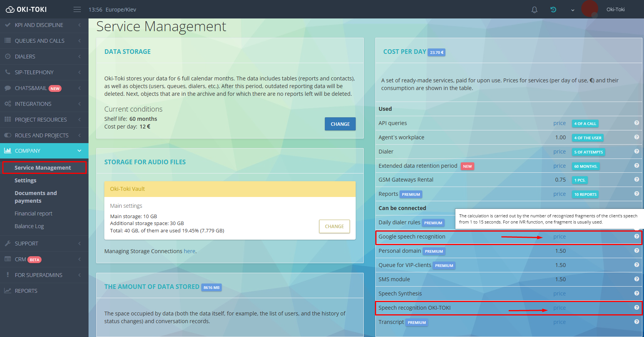The width and height of the screenshot is (644, 337).
Task: Open help icon for API queries row
Action: (x=637, y=123)
